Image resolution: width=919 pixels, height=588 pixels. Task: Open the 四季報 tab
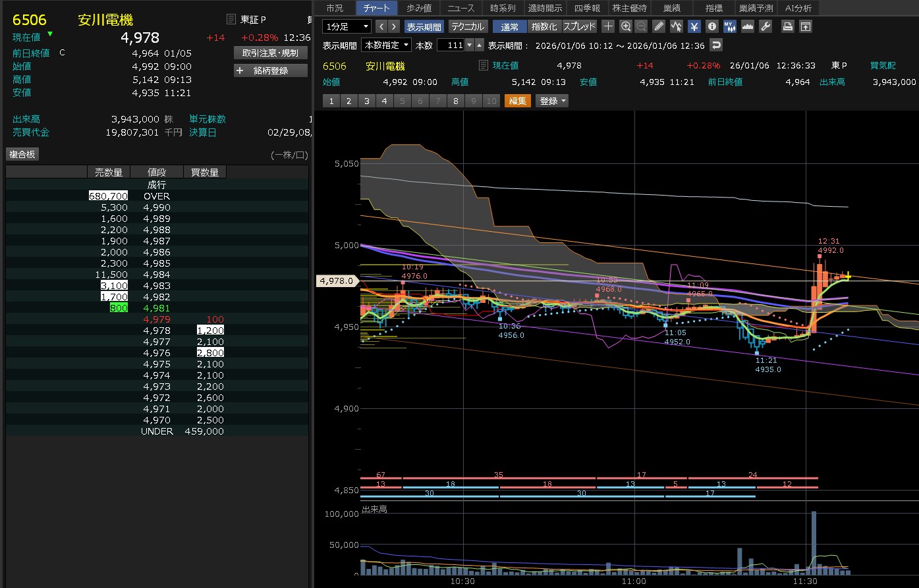[x=587, y=8]
